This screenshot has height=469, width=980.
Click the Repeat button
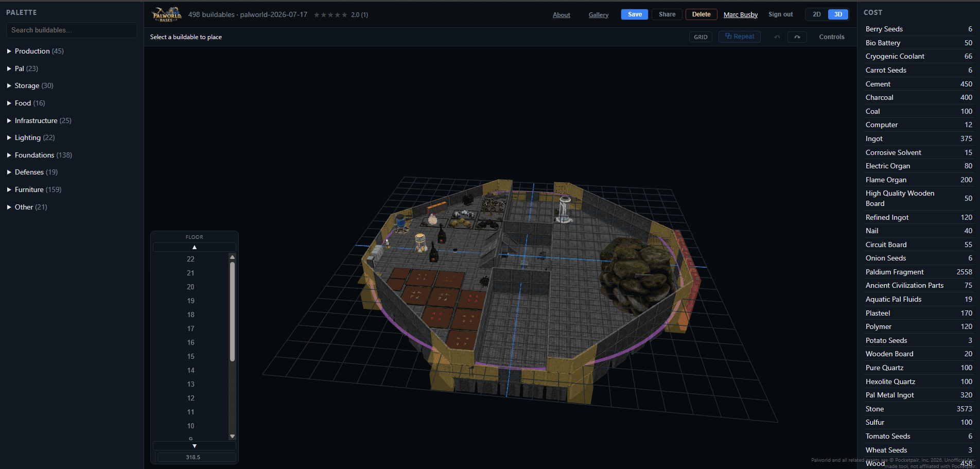pos(740,37)
